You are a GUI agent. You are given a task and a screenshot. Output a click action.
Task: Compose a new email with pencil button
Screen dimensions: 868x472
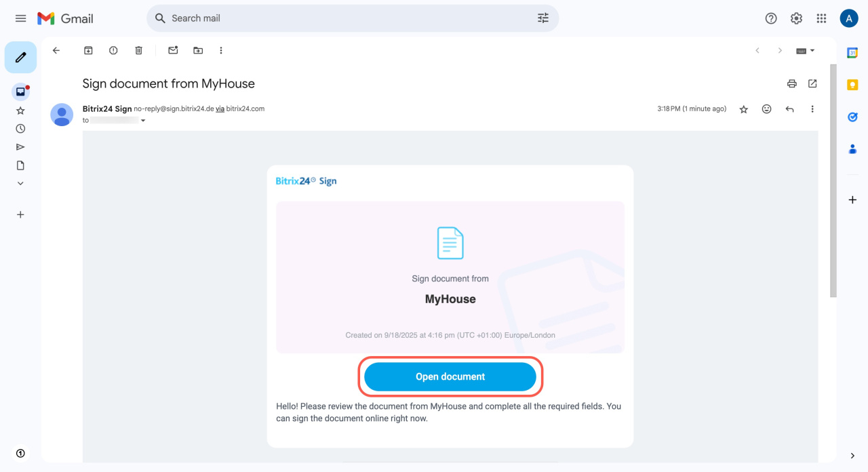[20, 58]
